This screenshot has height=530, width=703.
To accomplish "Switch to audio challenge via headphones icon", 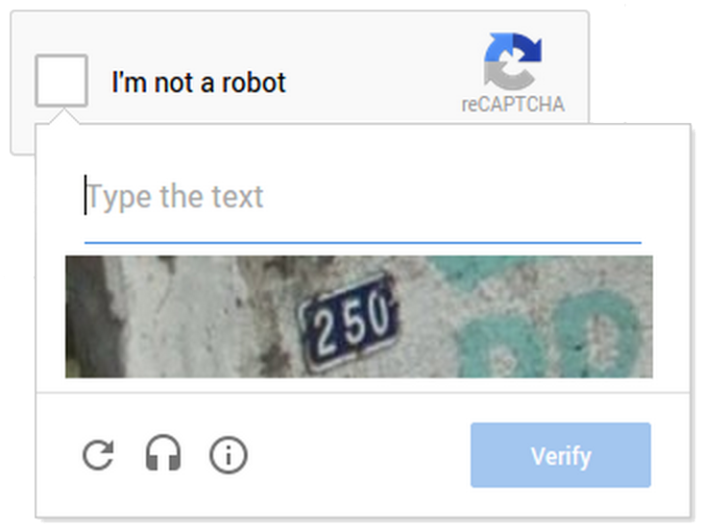I will click(x=163, y=453).
